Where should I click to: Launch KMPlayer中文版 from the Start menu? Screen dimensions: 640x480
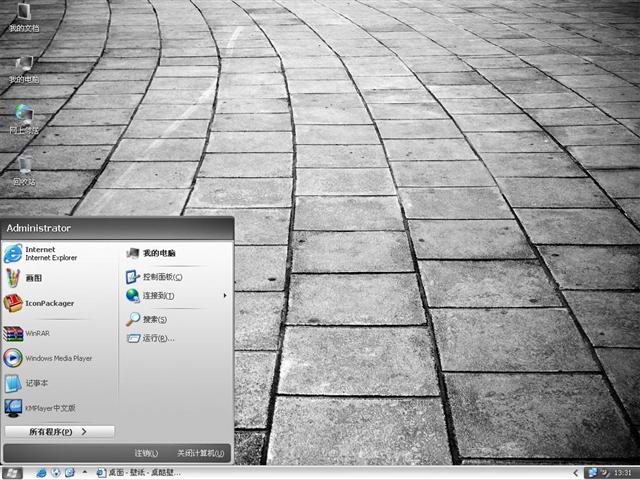[50, 408]
